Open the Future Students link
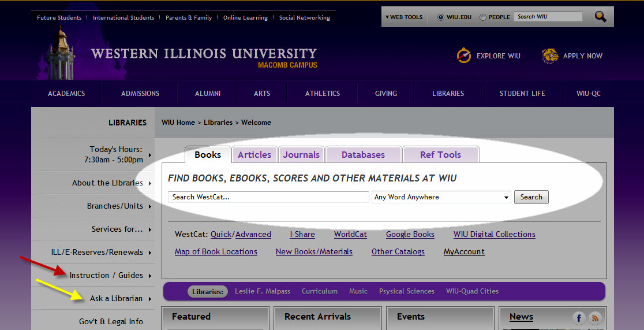 [x=59, y=18]
